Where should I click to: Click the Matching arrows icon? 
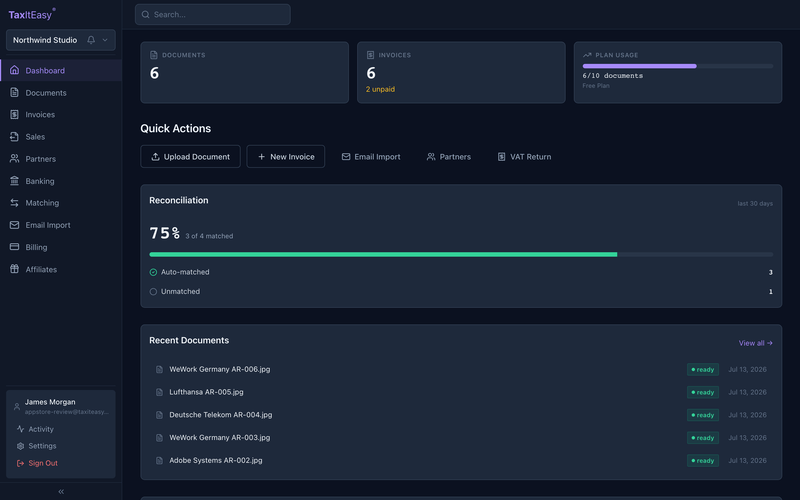coord(14,203)
